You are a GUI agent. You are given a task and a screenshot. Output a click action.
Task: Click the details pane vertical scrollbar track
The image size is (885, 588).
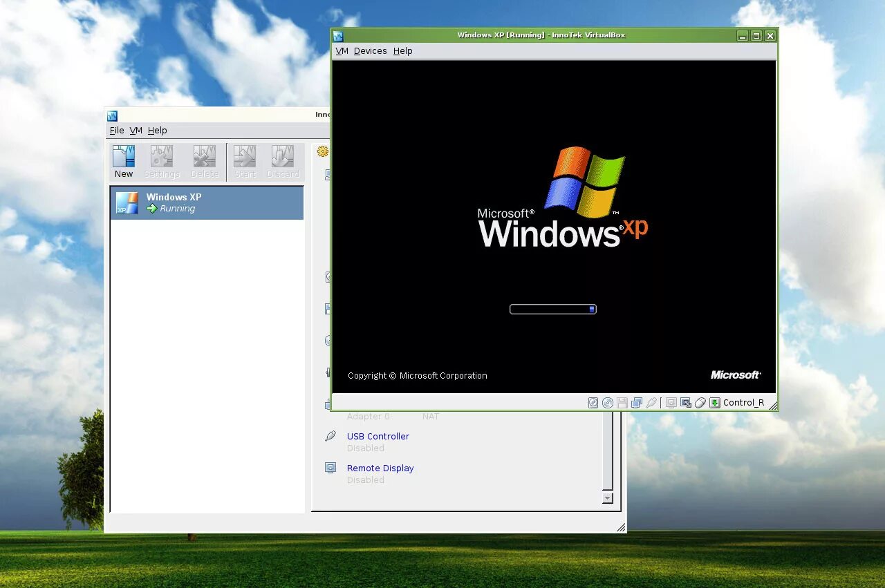coord(608,453)
